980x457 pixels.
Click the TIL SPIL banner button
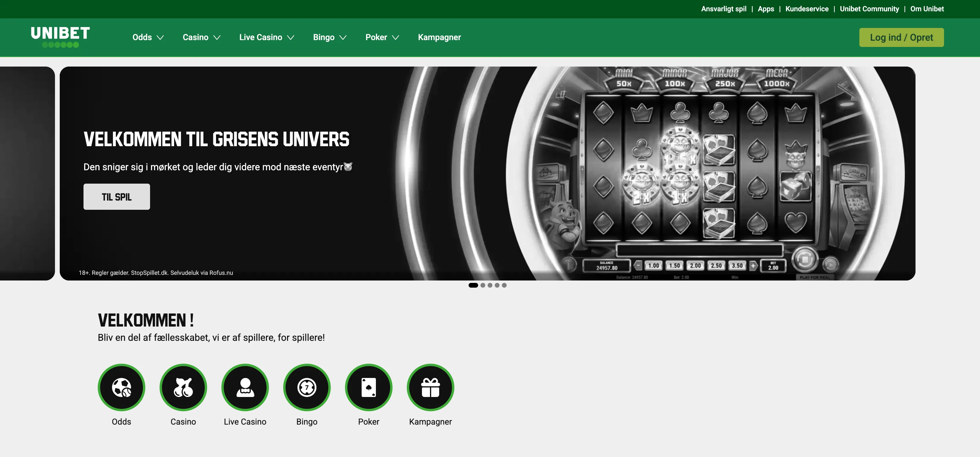click(x=116, y=197)
